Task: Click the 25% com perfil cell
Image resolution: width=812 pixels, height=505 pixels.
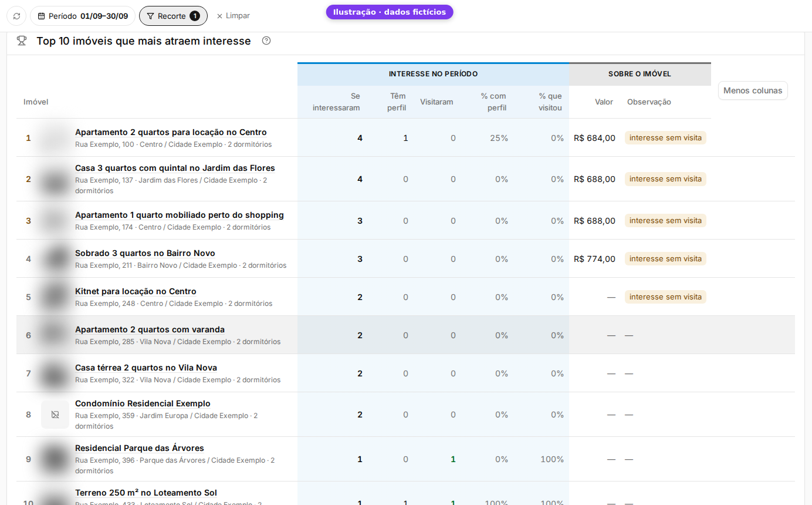Action: (x=499, y=138)
